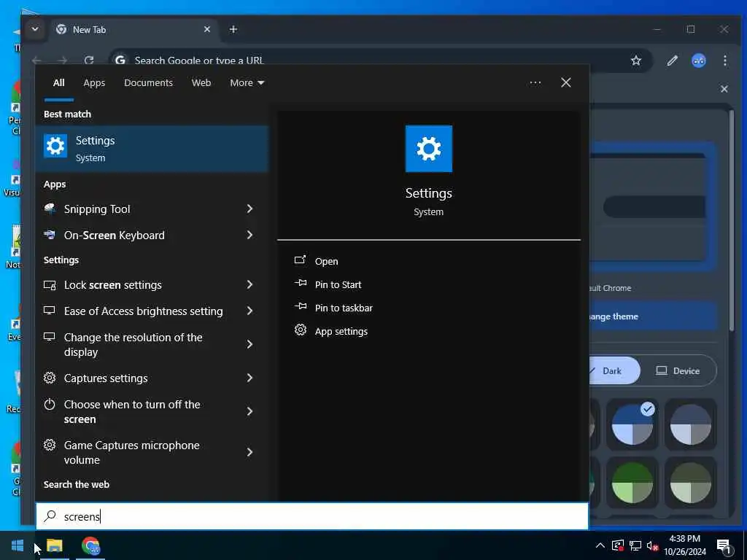Viewport: 747px width, 560px height.
Task: Choose the selected blue color swatch
Action: [632, 424]
